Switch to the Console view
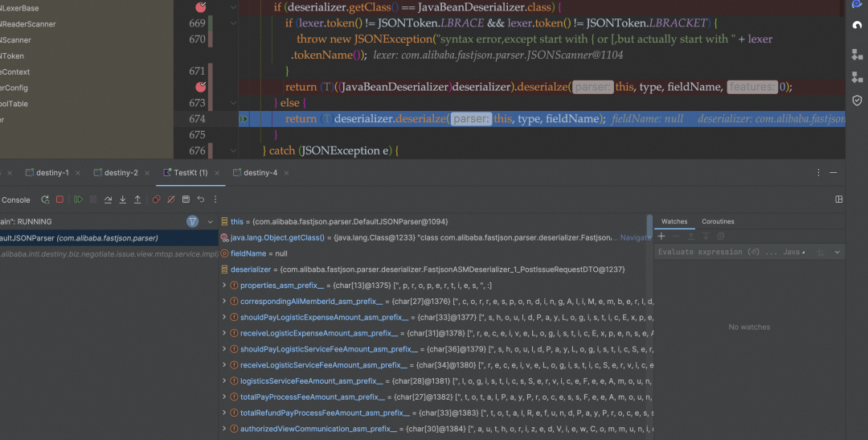 tap(15, 200)
